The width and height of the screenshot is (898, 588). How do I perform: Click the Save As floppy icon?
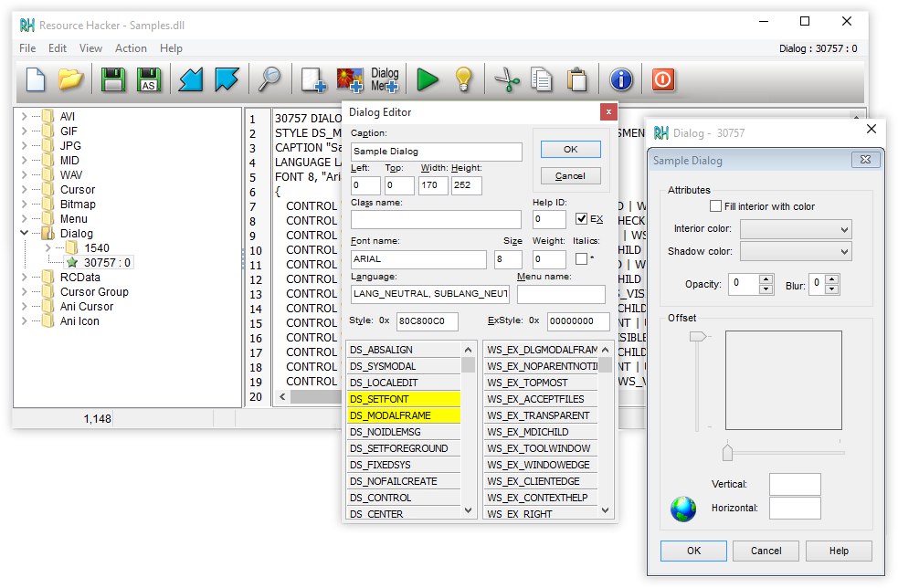pos(148,80)
